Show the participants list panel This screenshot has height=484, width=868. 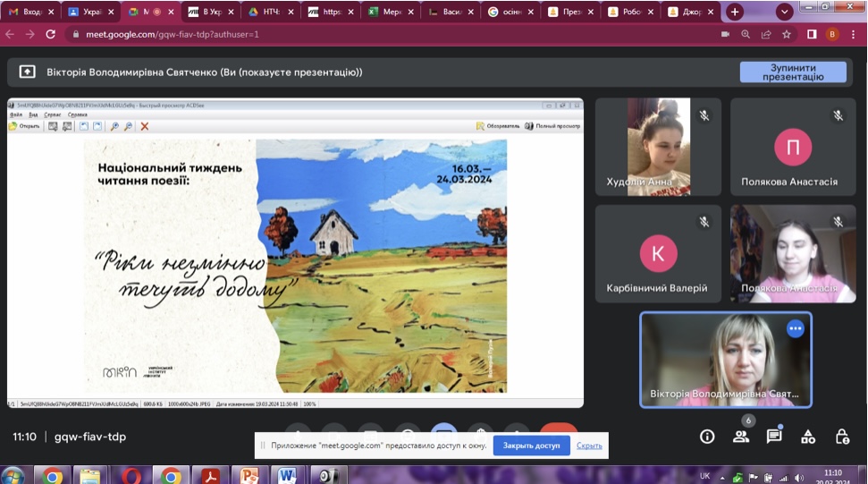741,437
